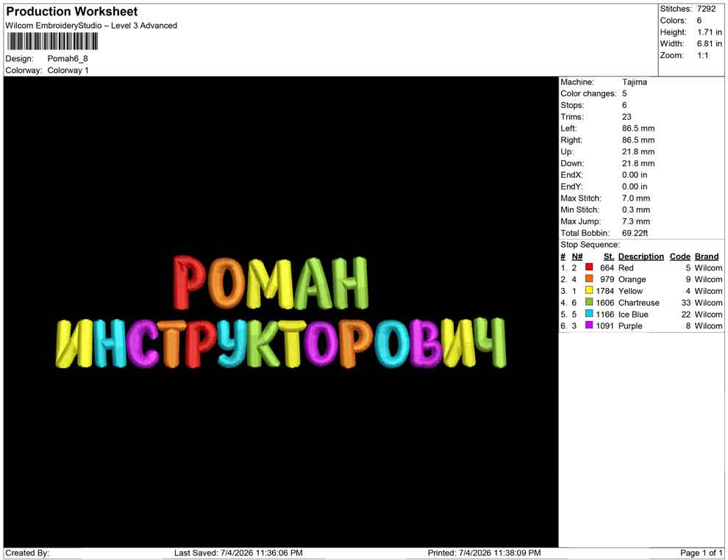The width and height of the screenshot is (728, 560).
Task: Click the design name 'Pomah6_8'
Action: pos(68,59)
